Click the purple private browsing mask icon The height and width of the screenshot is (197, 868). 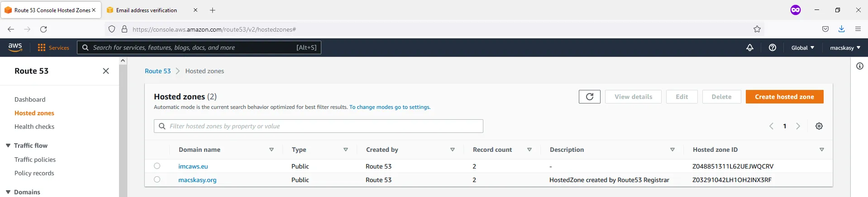tap(796, 10)
